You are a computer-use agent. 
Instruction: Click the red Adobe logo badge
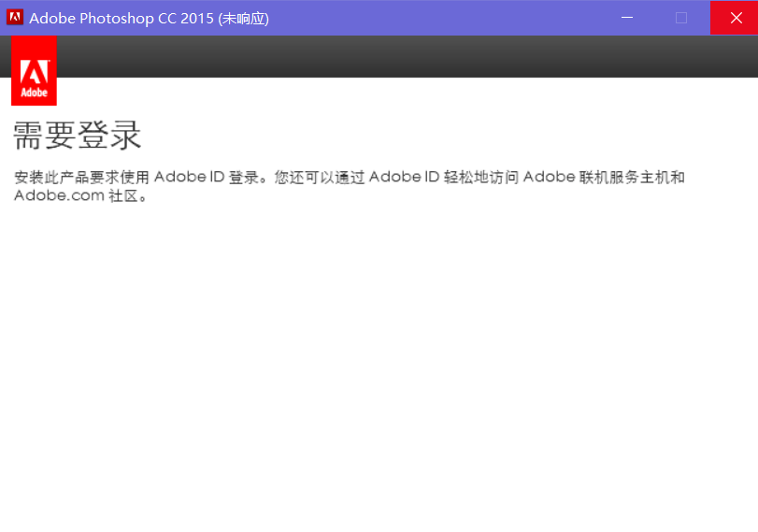click(34, 71)
